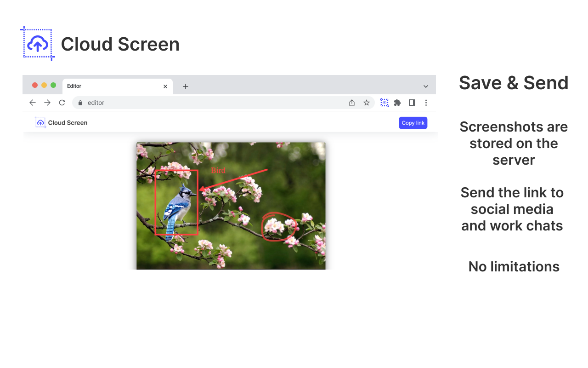Click the browser back arrow

coord(33,103)
